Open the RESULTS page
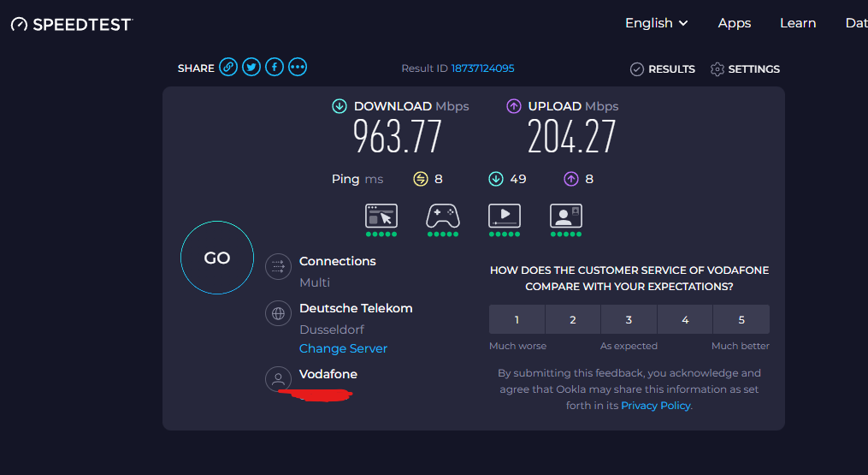Image resolution: width=868 pixels, height=475 pixels. point(663,69)
